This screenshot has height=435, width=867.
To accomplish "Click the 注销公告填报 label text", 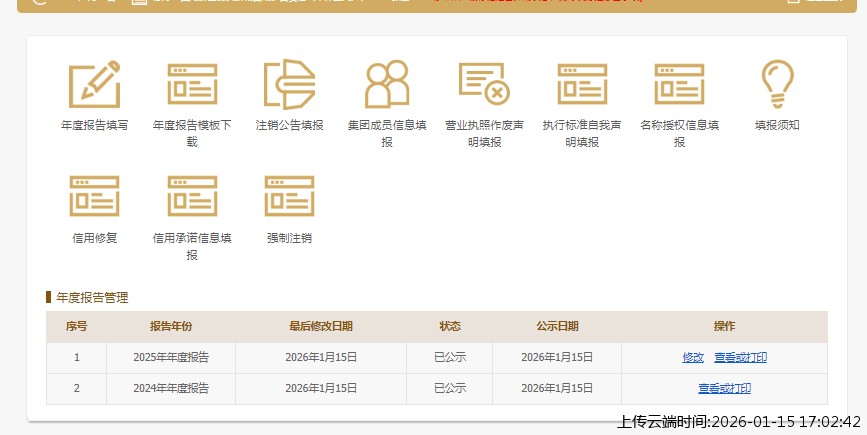I will point(289,125).
